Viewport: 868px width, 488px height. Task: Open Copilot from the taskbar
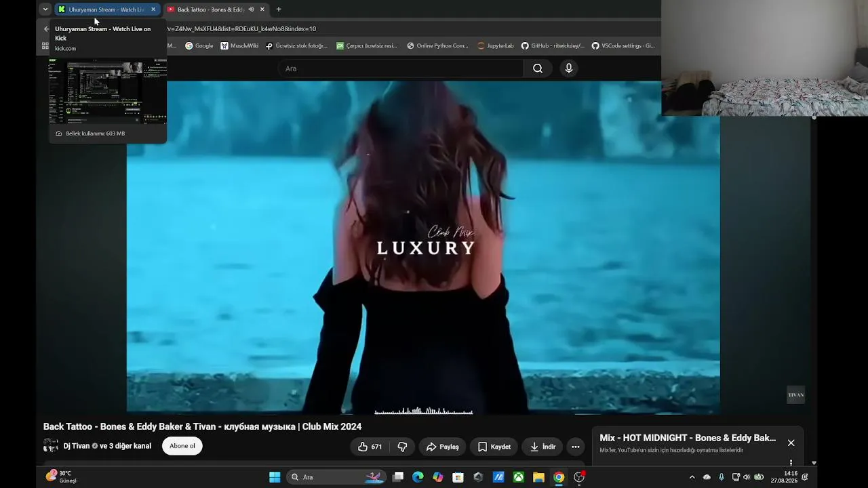click(x=438, y=477)
